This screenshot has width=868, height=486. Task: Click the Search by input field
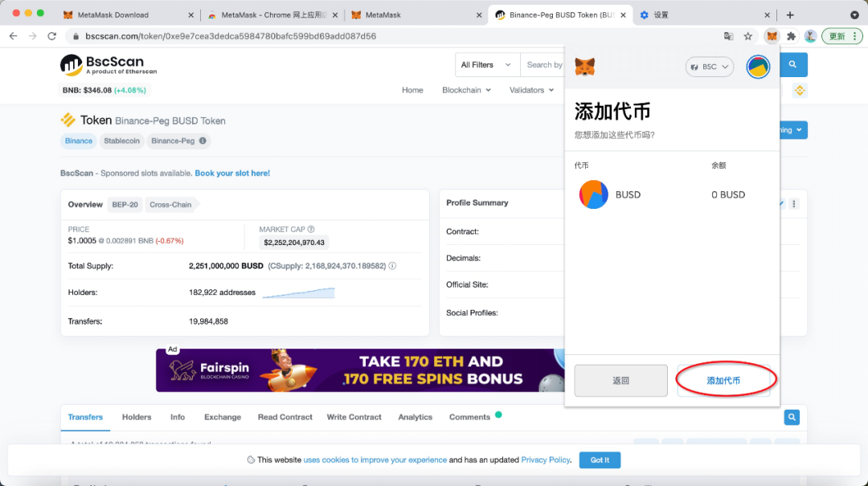(x=542, y=65)
